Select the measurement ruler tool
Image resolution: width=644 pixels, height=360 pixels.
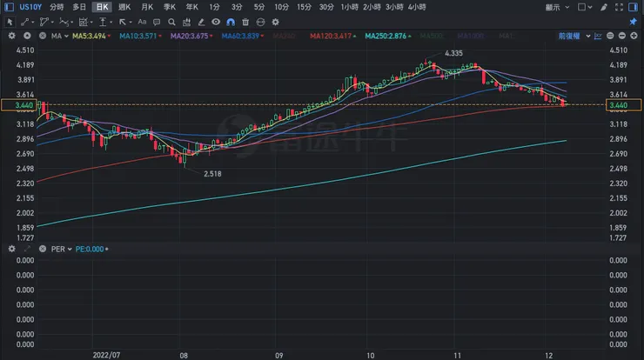pyautogui.click(x=84, y=22)
